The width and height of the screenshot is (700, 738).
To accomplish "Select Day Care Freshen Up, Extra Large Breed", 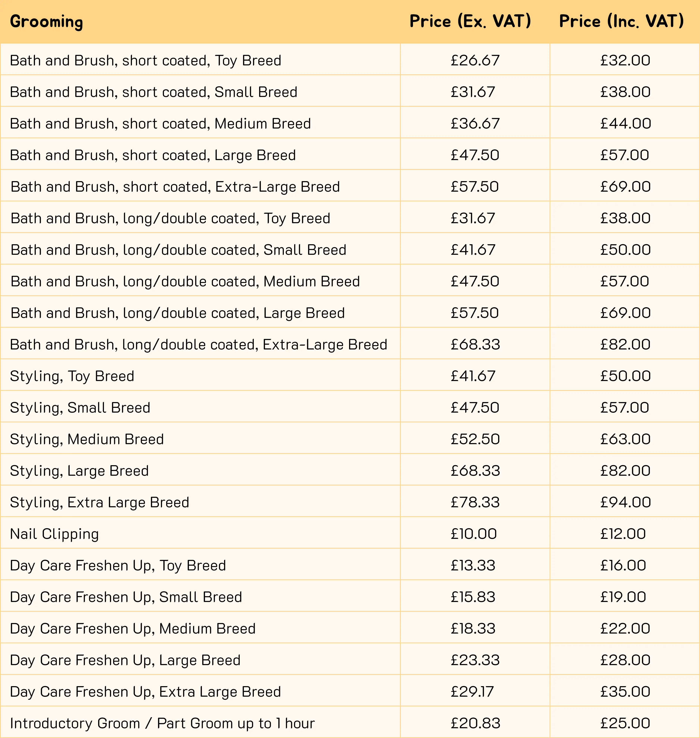I will pyautogui.click(x=145, y=692).
